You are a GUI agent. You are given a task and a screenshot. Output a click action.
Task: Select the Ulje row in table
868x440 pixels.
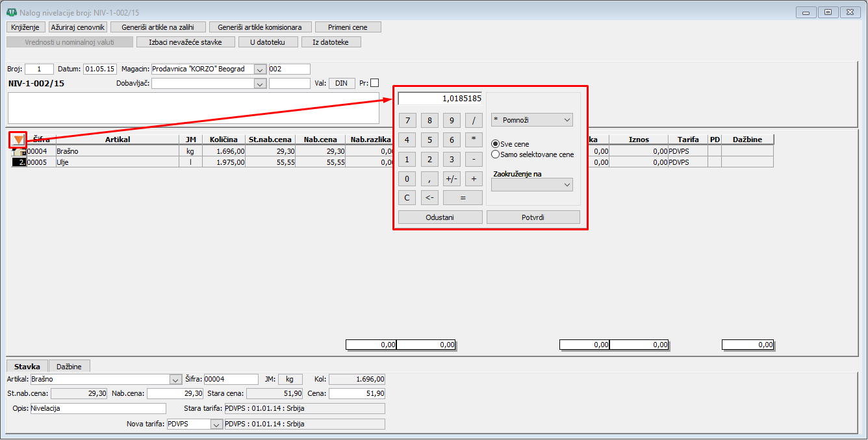tap(117, 162)
